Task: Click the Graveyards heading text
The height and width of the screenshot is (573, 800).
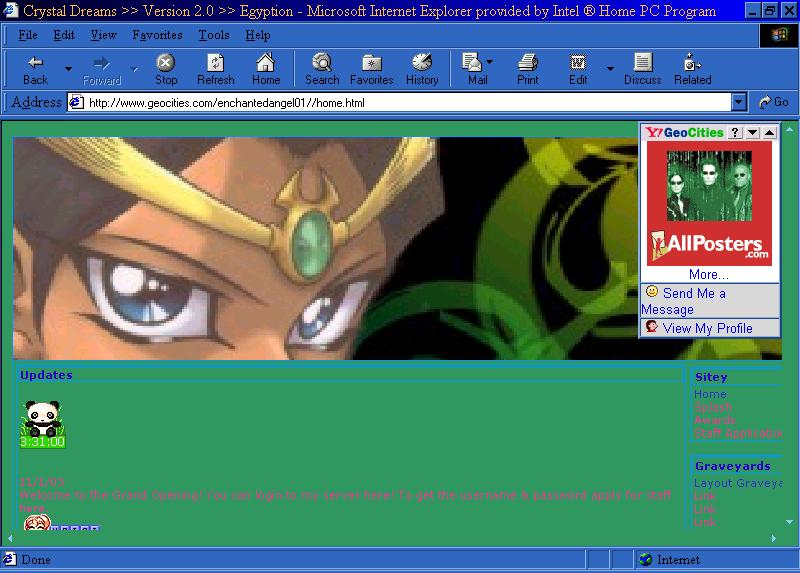Action: pos(733,466)
